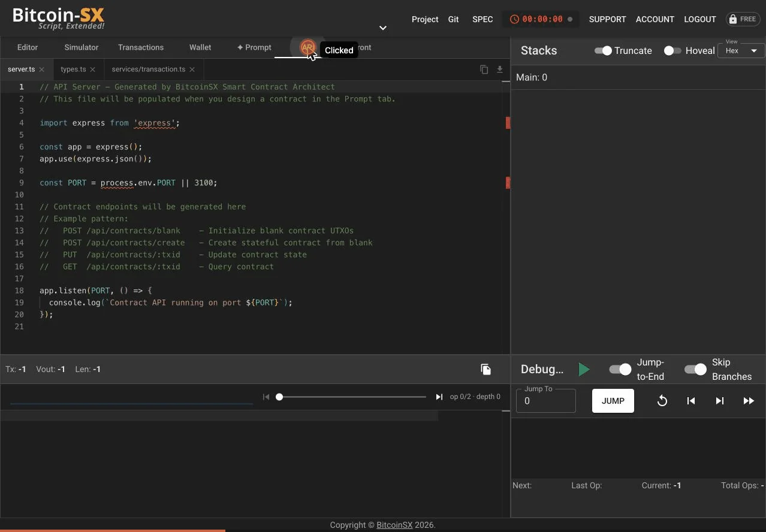Click the 'op 0/2 · depth 0' label
766x532 pixels.
coord(475,397)
